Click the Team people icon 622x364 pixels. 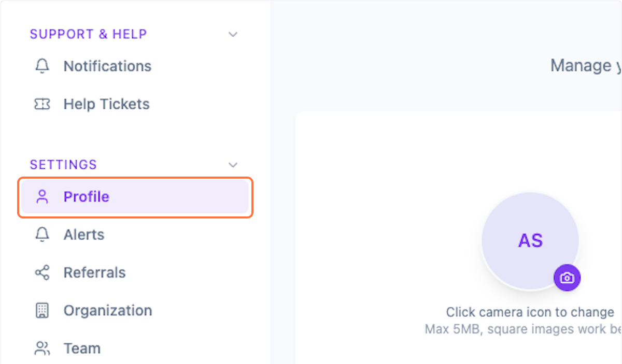click(x=41, y=348)
